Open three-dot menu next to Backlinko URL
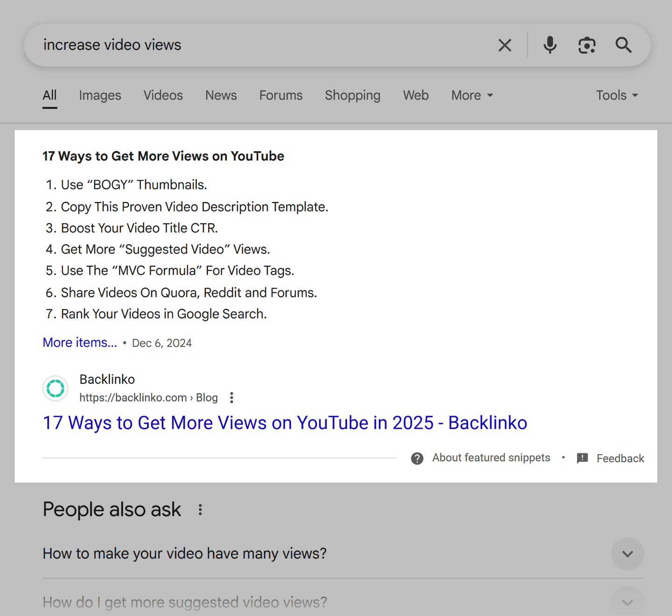 (x=231, y=398)
